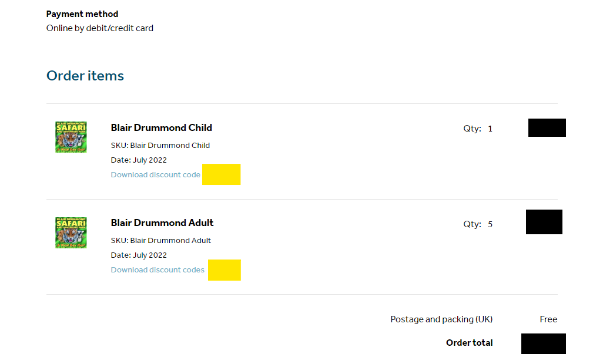Select the child ticket quantity value
Viewport: 593px width, 364px height.
tap(490, 128)
